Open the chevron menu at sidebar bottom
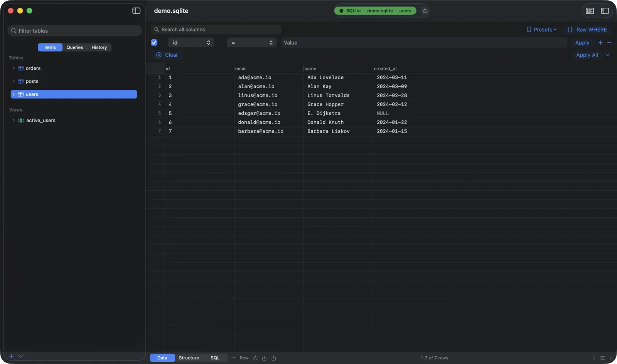 coord(20,356)
